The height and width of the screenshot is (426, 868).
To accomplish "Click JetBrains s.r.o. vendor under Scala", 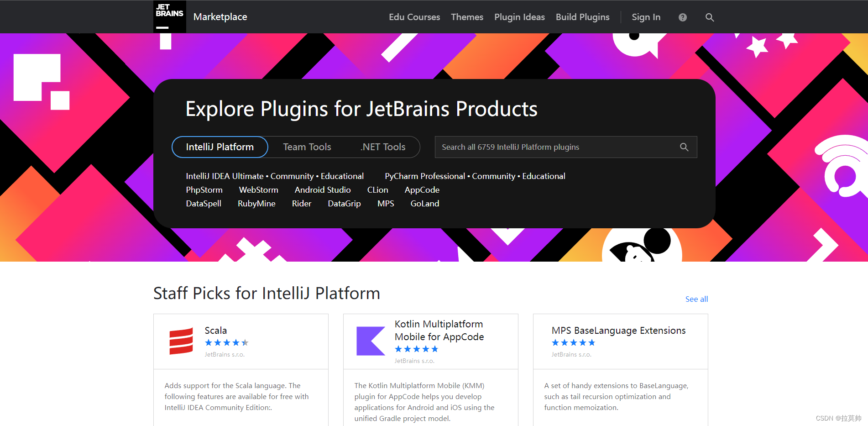I will (x=225, y=354).
